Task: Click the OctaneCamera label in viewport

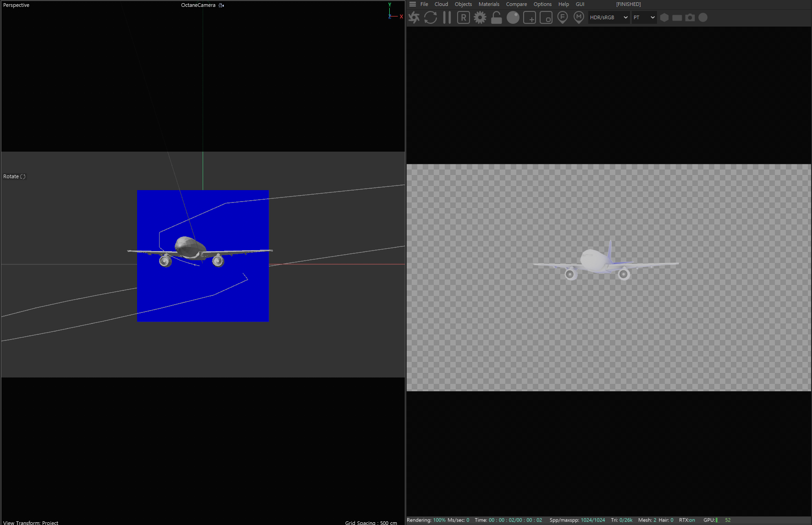Action: [198, 5]
